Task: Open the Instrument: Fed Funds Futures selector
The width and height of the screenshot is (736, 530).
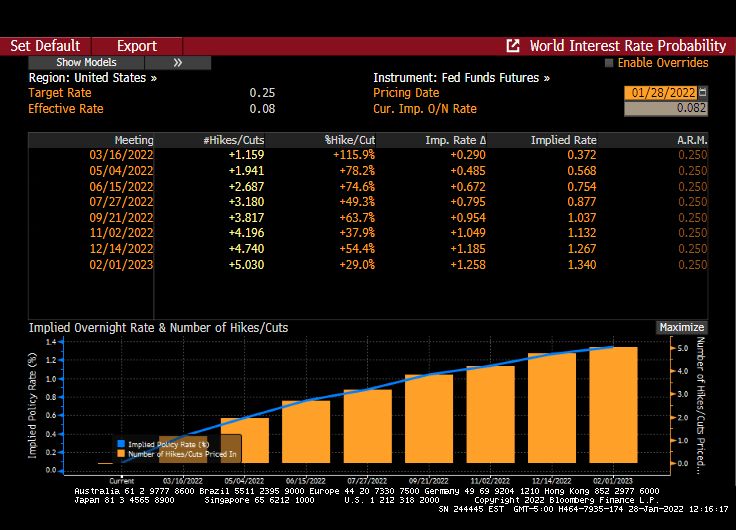Action: coord(461,78)
